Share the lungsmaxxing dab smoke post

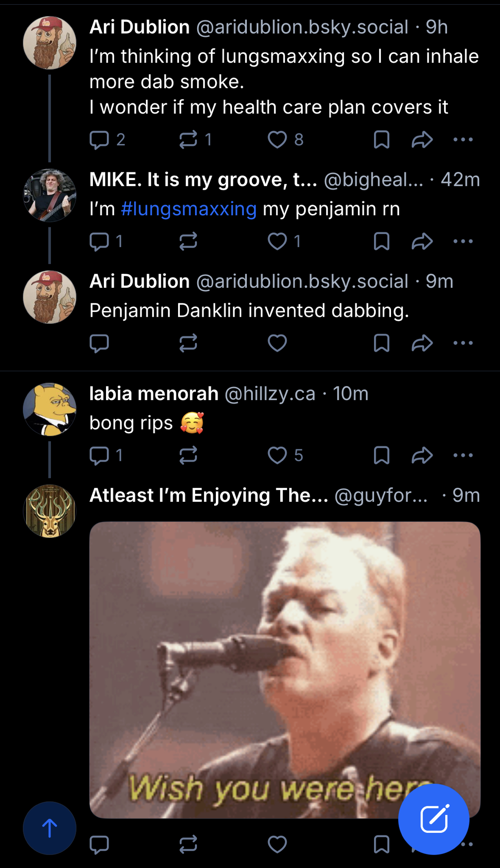pyautogui.click(x=422, y=140)
